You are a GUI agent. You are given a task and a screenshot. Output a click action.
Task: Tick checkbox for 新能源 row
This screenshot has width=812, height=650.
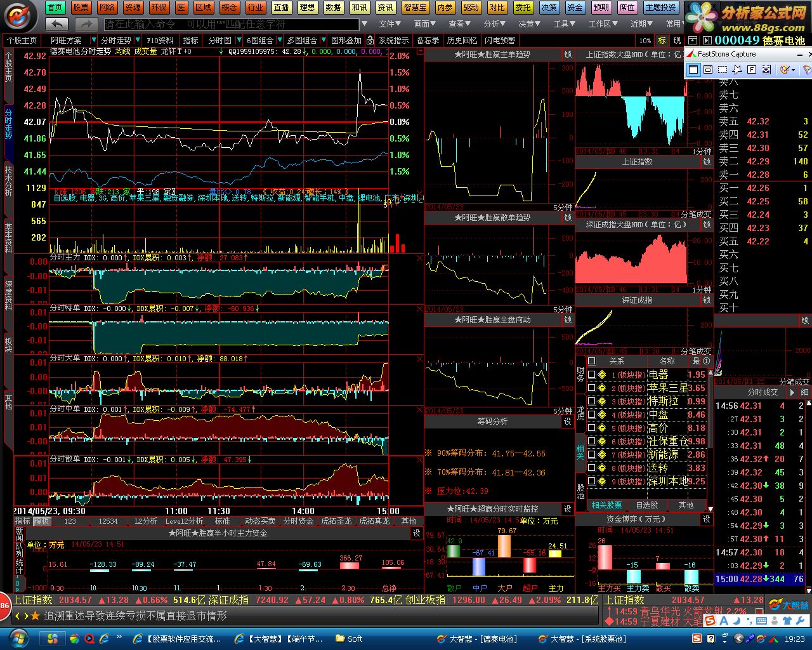(592, 454)
